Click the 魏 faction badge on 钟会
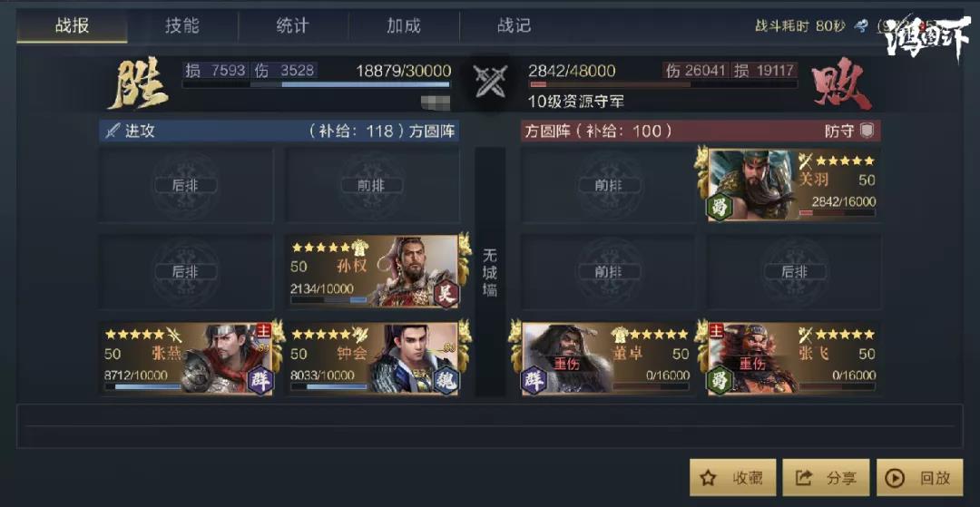Viewport: 980px width, 507px height. pos(446,380)
